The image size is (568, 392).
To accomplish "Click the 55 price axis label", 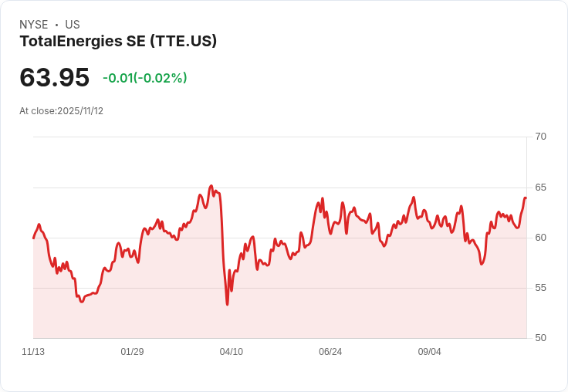I will tap(540, 288).
